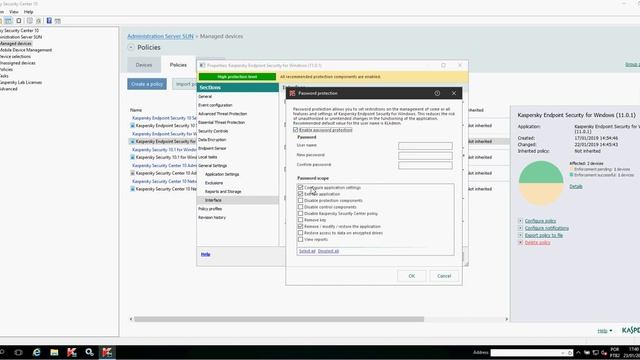Open Help dropdown at bottom right

click(x=604, y=331)
